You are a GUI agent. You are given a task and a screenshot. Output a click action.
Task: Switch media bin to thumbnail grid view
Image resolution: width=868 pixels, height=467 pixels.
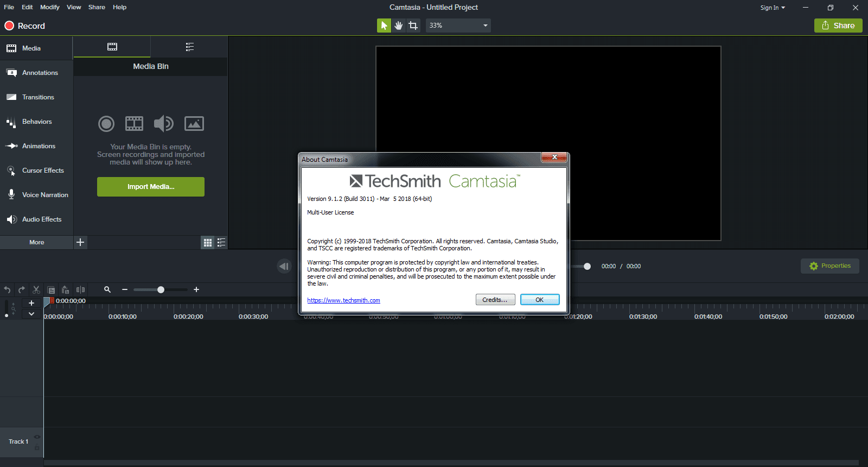tap(208, 243)
